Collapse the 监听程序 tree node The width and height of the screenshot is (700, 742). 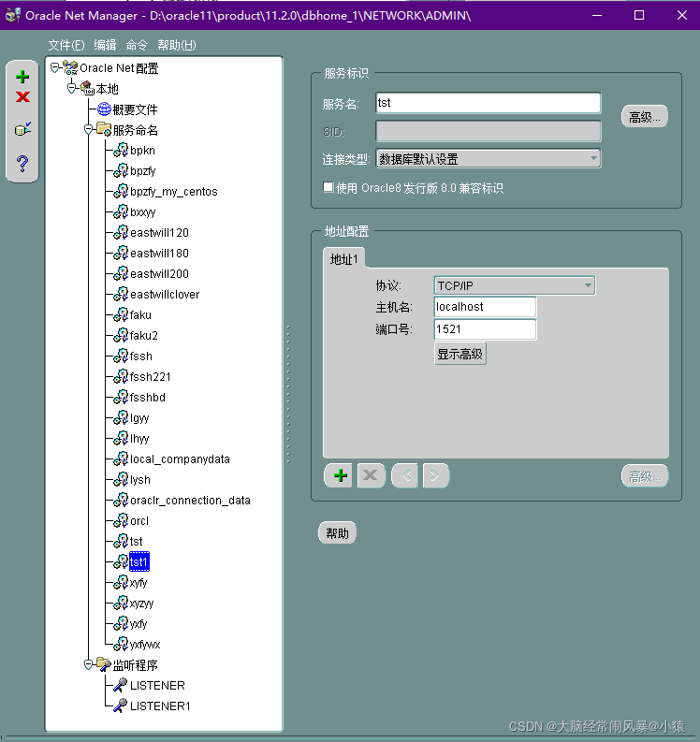coord(88,664)
